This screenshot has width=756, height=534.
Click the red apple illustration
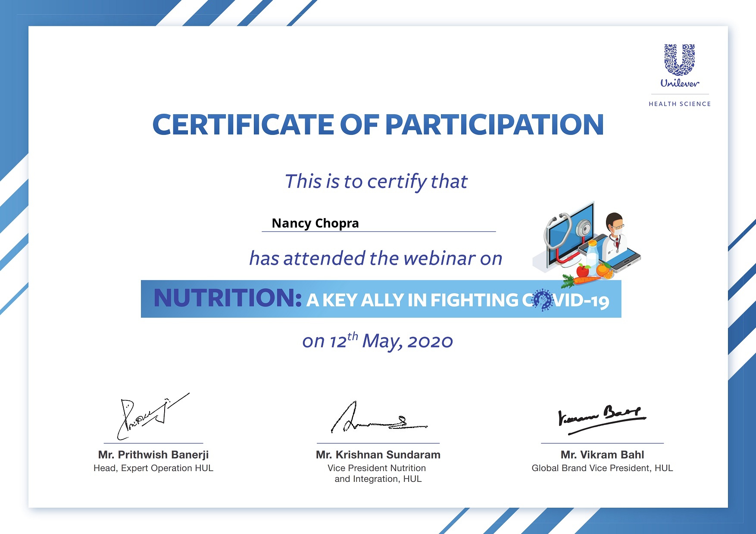tap(582, 271)
